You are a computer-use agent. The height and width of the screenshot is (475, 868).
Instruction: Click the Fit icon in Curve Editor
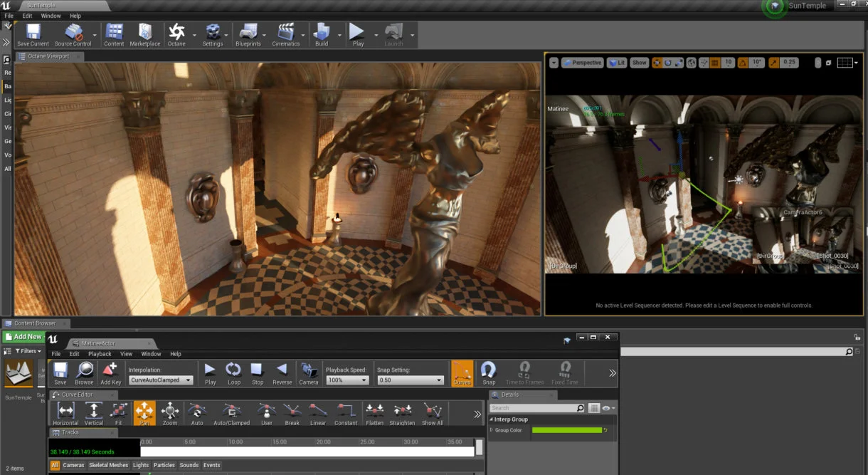pos(118,414)
